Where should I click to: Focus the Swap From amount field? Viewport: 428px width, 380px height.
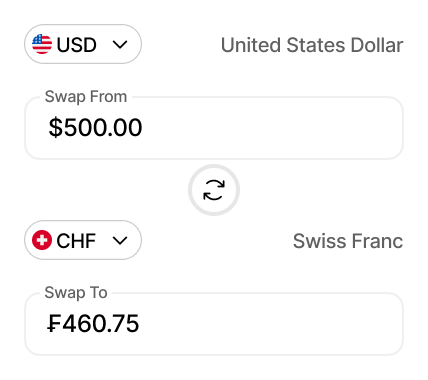click(214, 128)
